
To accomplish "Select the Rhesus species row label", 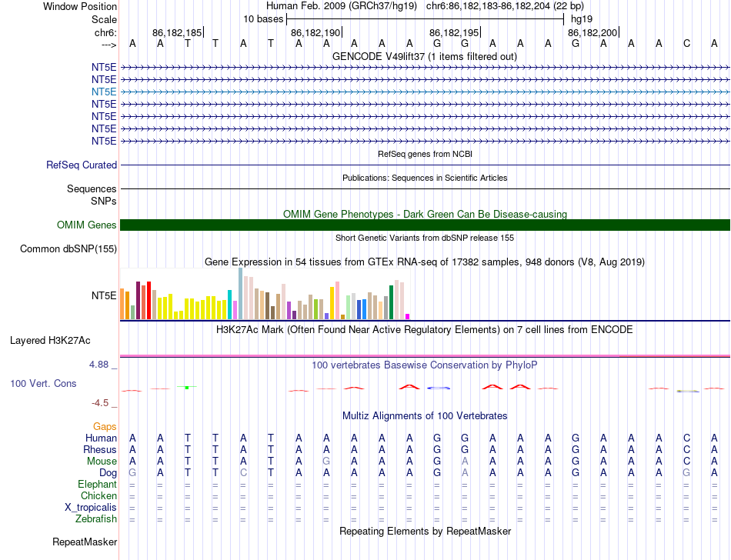I will point(100,449).
